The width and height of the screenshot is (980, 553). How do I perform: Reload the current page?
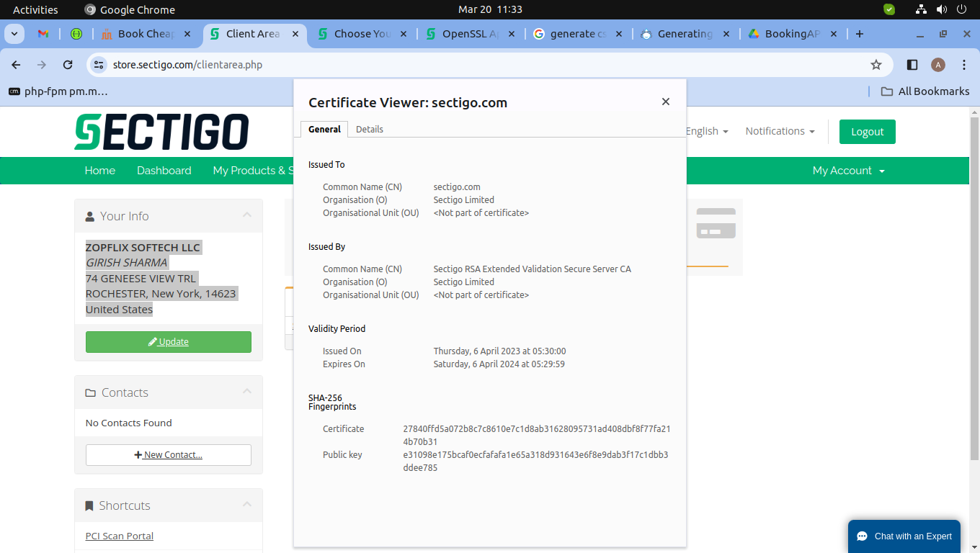(x=68, y=65)
